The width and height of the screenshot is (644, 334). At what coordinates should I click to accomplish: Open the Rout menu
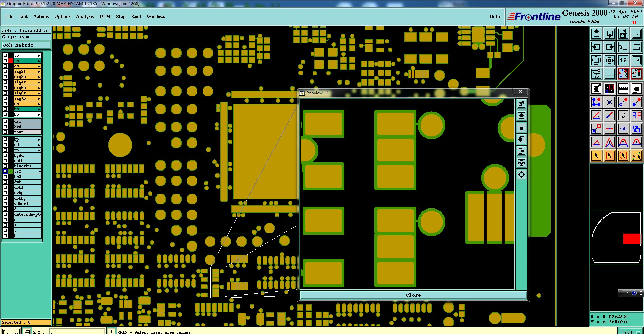[136, 16]
